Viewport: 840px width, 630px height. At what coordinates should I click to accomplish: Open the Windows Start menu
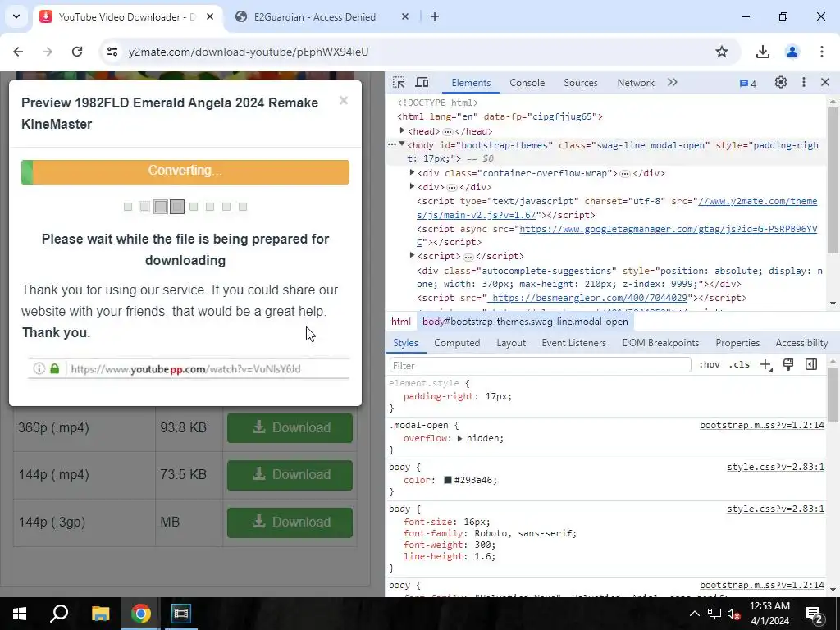[x=20, y=614]
